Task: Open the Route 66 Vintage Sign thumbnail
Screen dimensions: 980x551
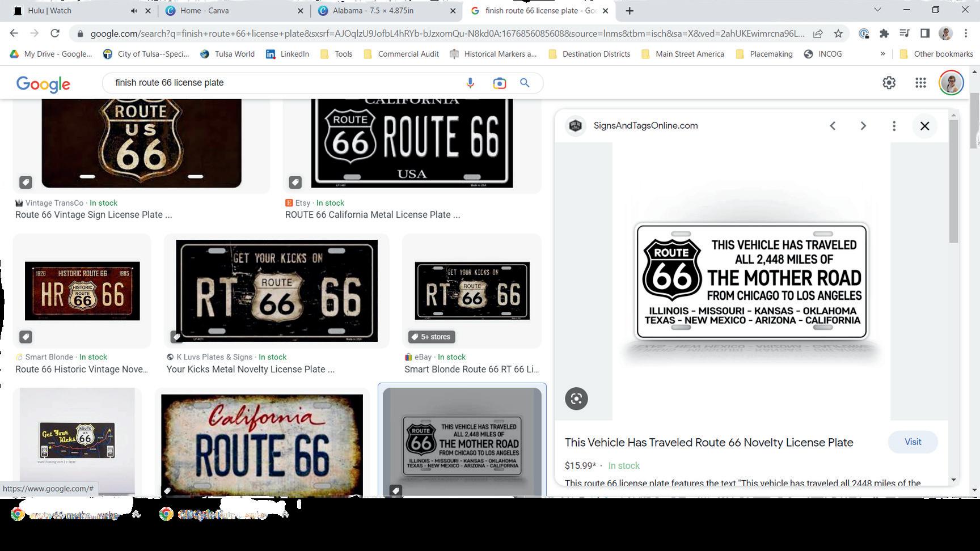Action: coord(141,144)
